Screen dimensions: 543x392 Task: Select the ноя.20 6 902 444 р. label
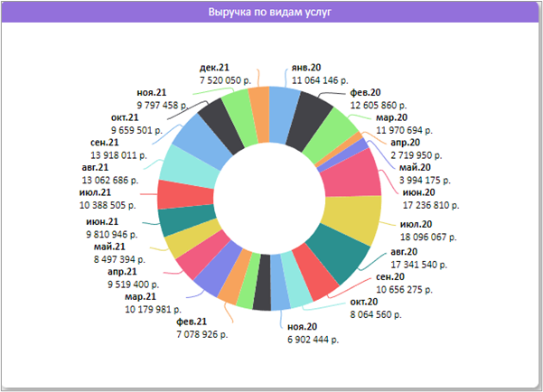click(313, 333)
